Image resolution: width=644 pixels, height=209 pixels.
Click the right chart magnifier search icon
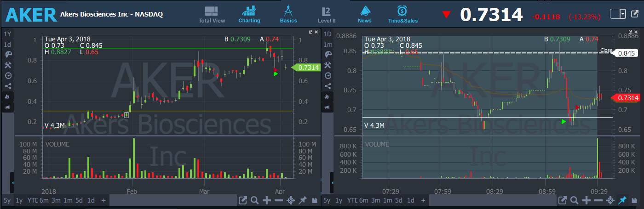574,200
